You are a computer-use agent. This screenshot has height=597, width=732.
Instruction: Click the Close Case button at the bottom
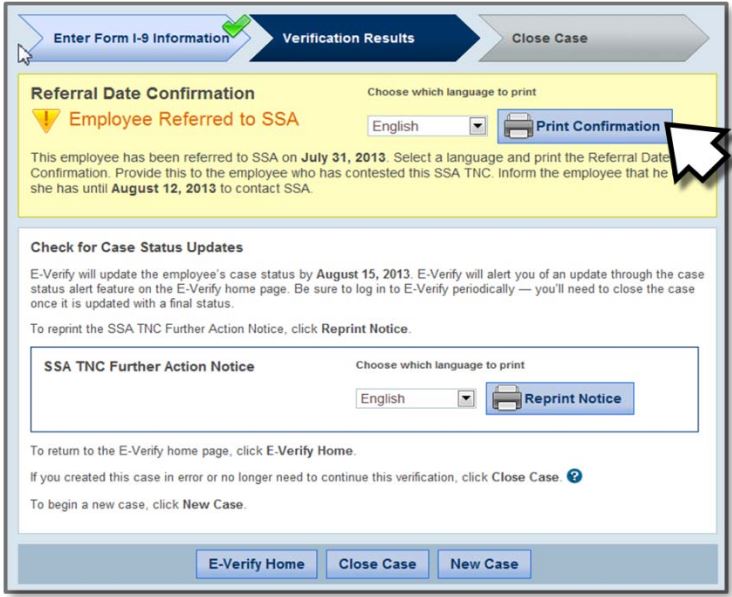point(378,563)
